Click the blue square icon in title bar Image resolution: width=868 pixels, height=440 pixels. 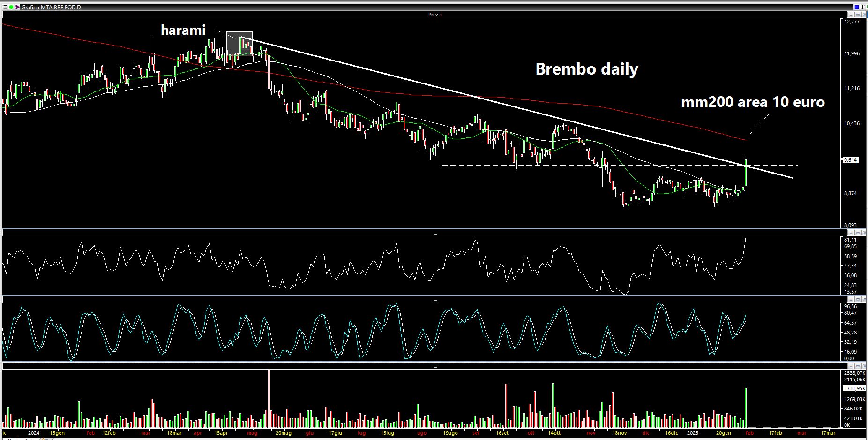[857, 7]
